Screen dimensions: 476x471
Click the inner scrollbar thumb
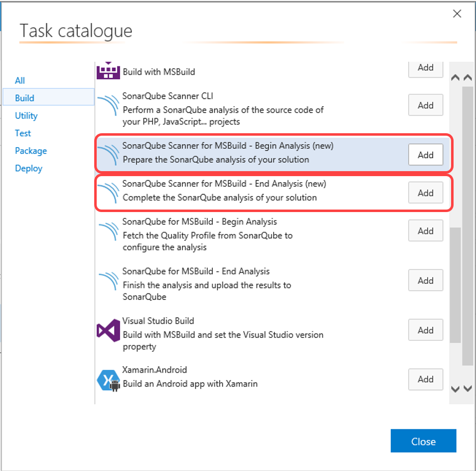(x=456, y=285)
